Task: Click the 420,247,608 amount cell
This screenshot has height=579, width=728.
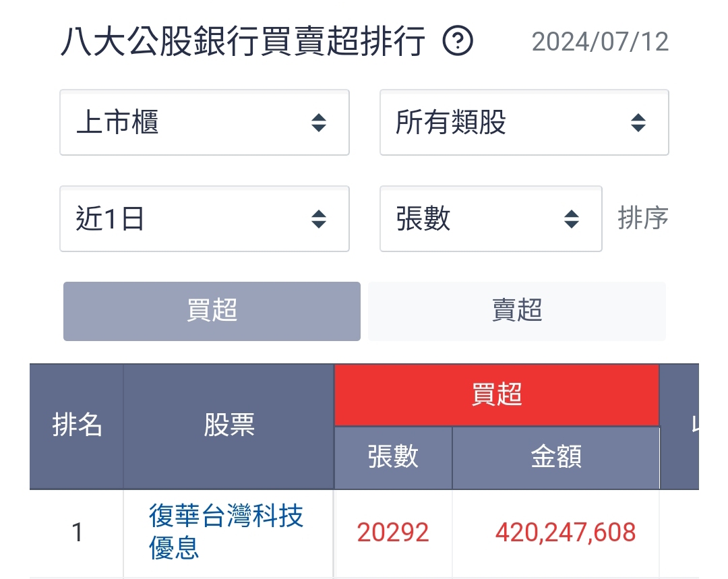Action: (x=565, y=532)
